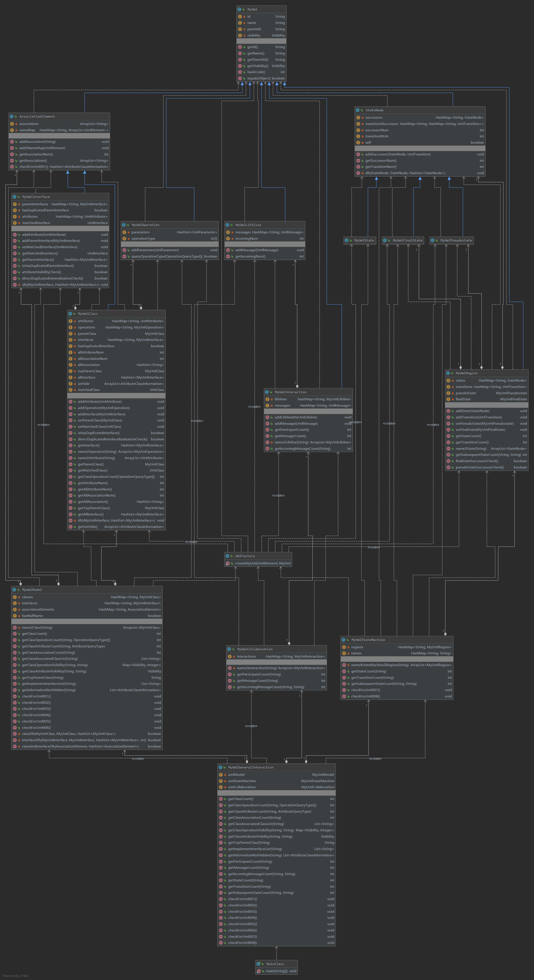Click the Powered by yFiles text

[x=16, y=975]
